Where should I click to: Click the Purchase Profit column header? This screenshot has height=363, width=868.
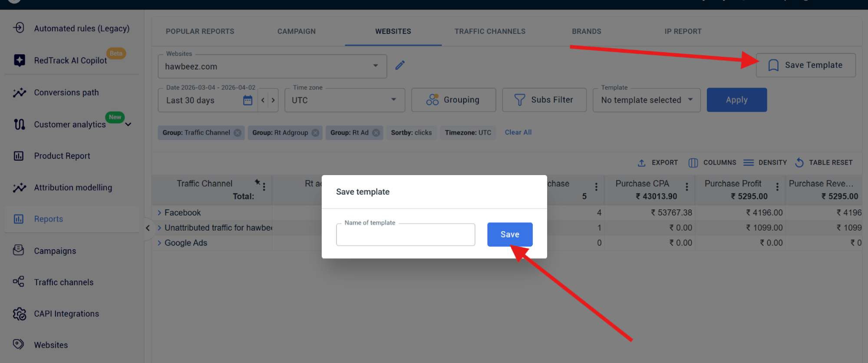733,184
